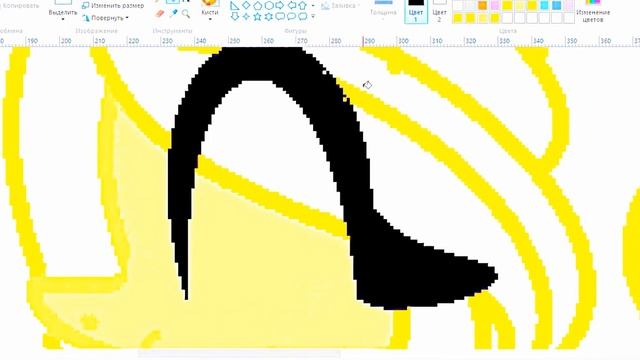This screenshot has height=360, width=640.
Task: Select the Eraser tool
Action: coord(160,14)
